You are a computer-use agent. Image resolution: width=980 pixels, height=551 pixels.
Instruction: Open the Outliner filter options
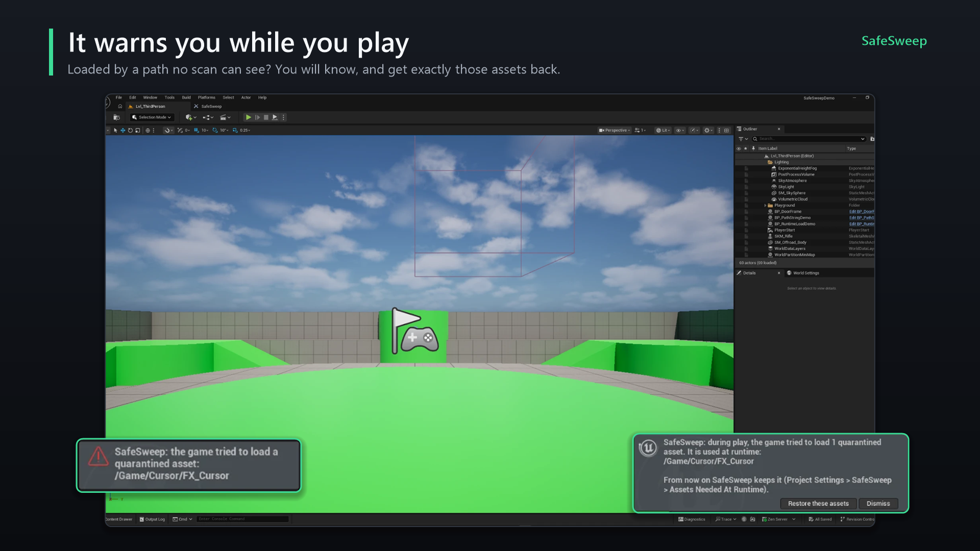(743, 139)
